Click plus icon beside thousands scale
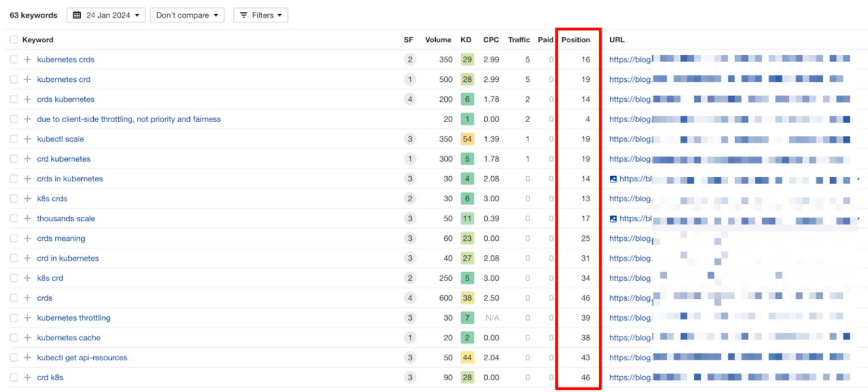Image resolution: width=868 pixels, height=392 pixels. [27, 219]
